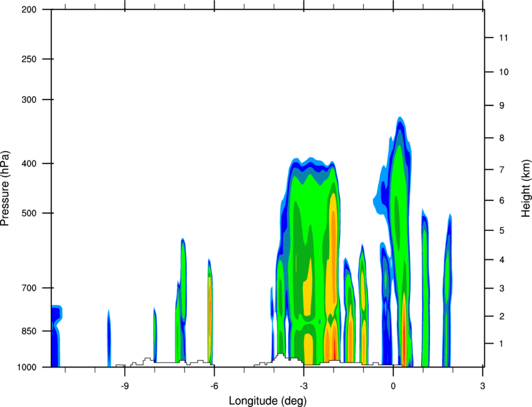532x407 pixels.
Task: Select the 250 pressure tick label
Action: click(x=29, y=59)
